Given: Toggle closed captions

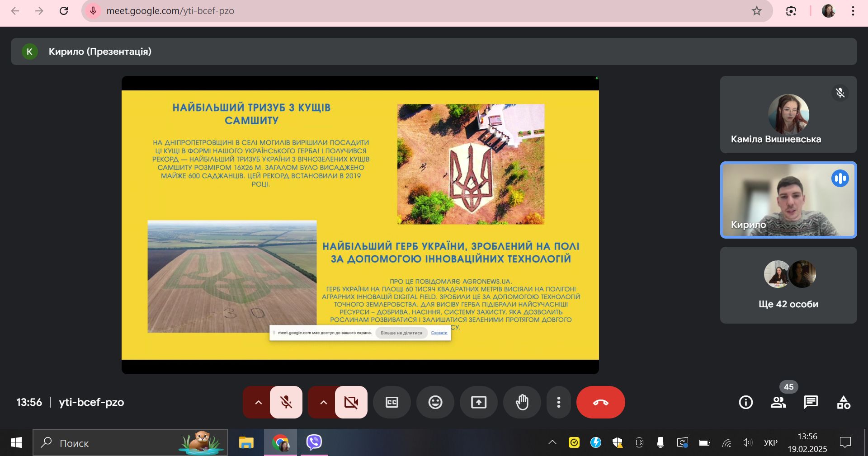Looking at the screenshot, I should pyautogui.click(x=392, y=402).
